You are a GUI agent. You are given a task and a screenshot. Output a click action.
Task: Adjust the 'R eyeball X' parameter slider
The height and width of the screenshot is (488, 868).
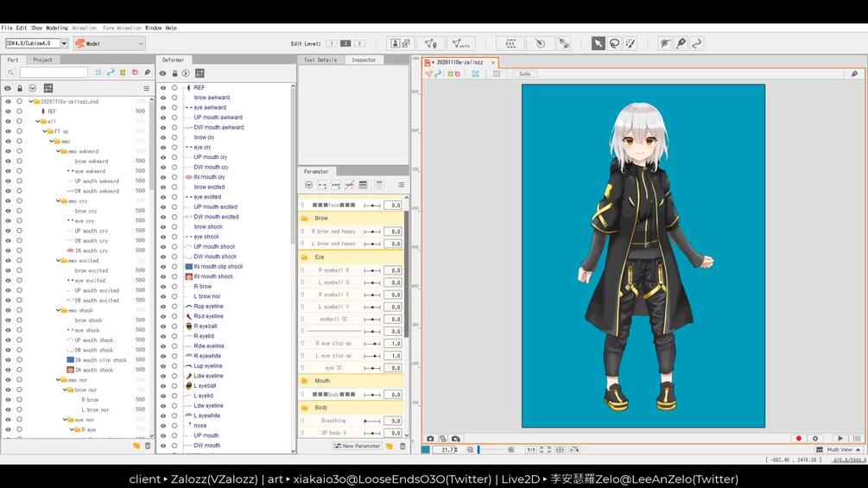pos(372,270)
